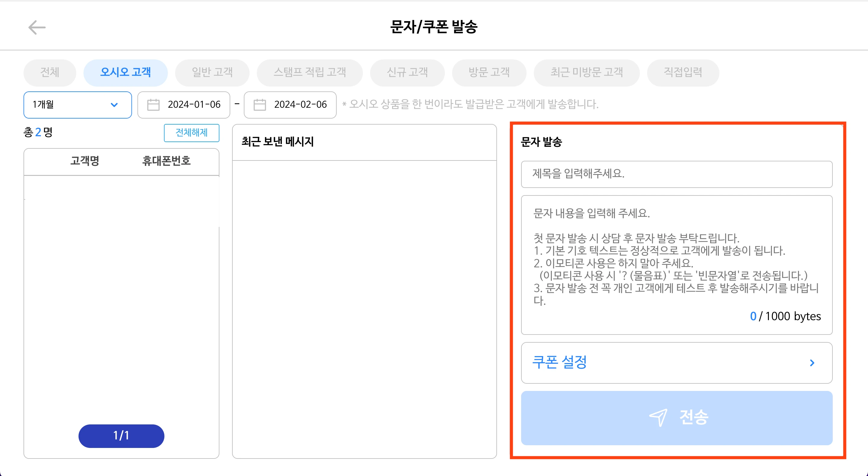Image resolution: width=868 pixels, height=476 pixels.
Task: Open the end date calendar icon
Action: pos(259,105)
